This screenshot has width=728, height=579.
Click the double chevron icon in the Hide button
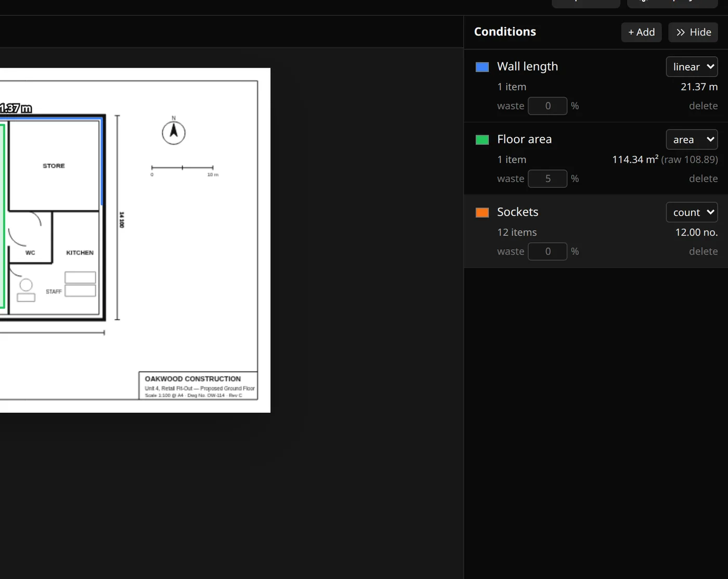click(x=680, y=32)
